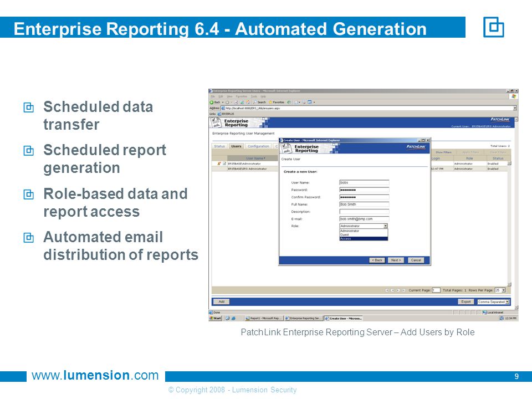Click the www.lumension.com link
The image size is (532, 399).
tap(95, 375)
